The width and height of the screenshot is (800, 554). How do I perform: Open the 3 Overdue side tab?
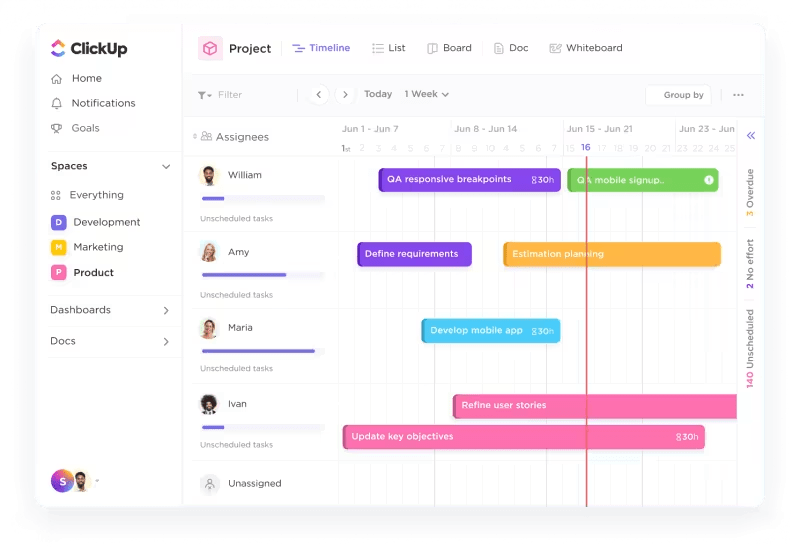[x=749, y=192]
